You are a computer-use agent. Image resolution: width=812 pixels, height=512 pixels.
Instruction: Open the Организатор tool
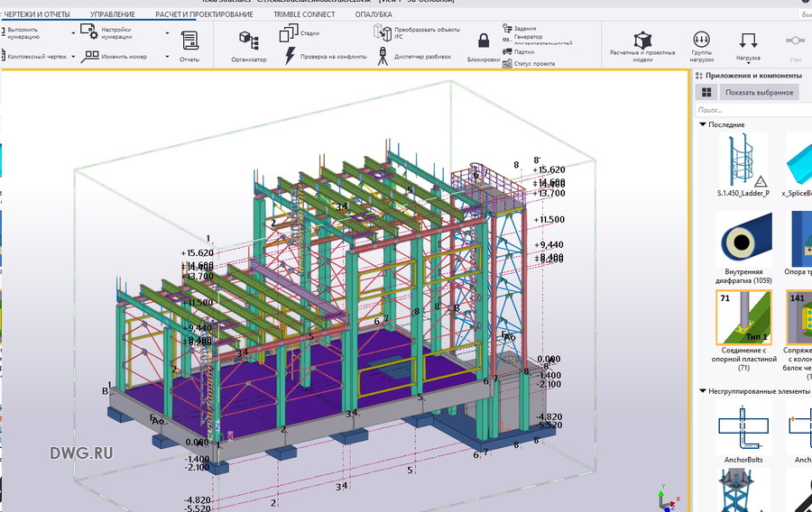click(248, 45)
